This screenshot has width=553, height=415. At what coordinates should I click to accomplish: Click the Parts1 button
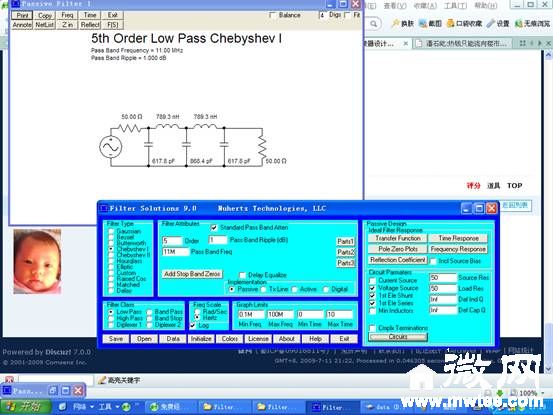click(x=345, y=242)
